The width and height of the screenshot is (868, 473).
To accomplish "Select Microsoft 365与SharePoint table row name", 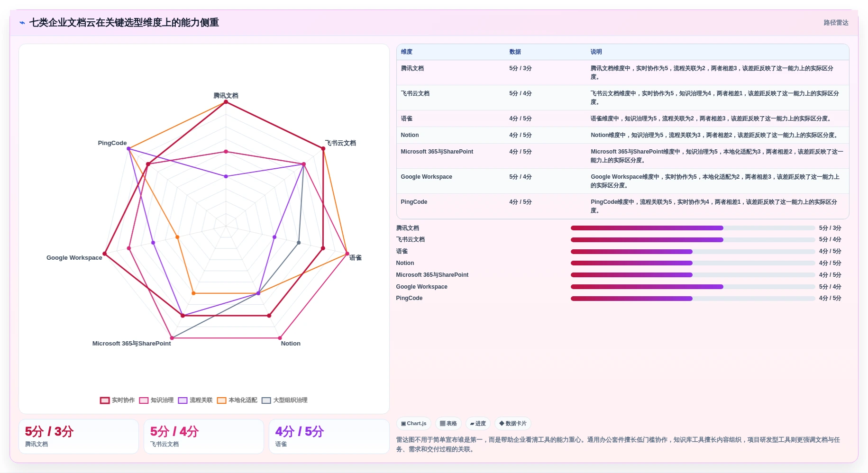I will click(x=437, y=152).
